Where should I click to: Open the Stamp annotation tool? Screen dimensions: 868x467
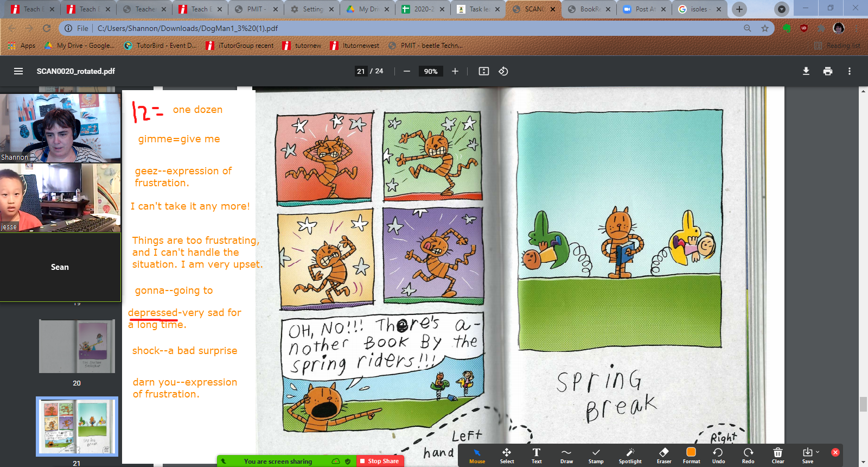coord(596,456)
